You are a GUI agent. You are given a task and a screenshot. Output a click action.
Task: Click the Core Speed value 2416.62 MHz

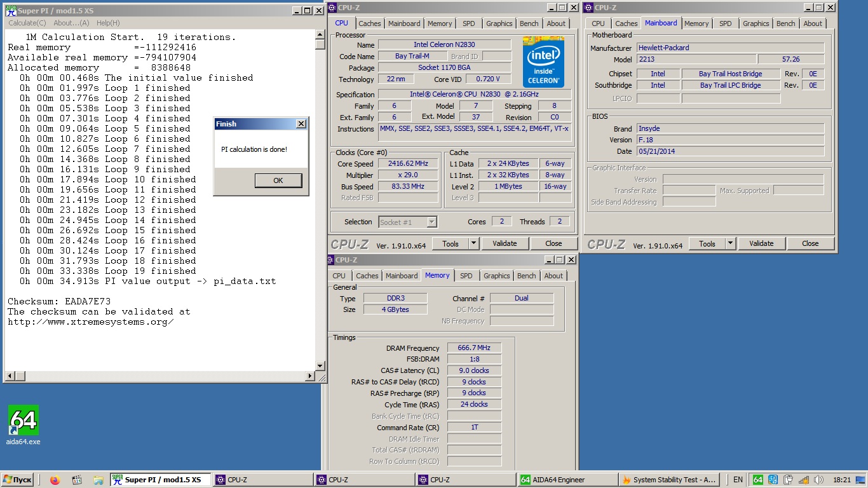point(409,164)
